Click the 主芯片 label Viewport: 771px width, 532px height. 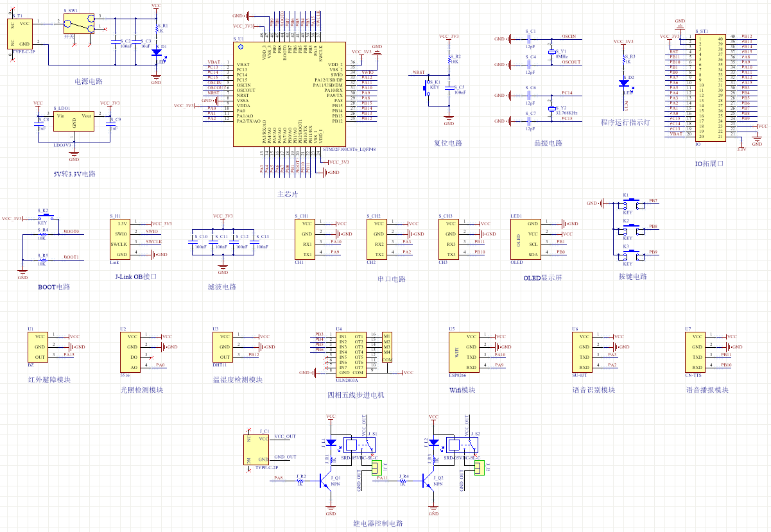pos(288,194)
